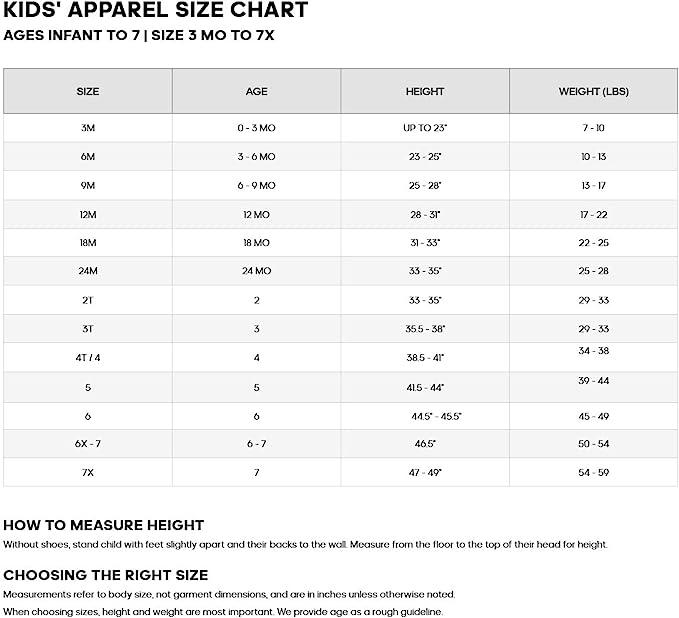This screenshot has width=679, height=618.
Task: Select the 6X - 7 size cell
Action: [x=88, y=443]
